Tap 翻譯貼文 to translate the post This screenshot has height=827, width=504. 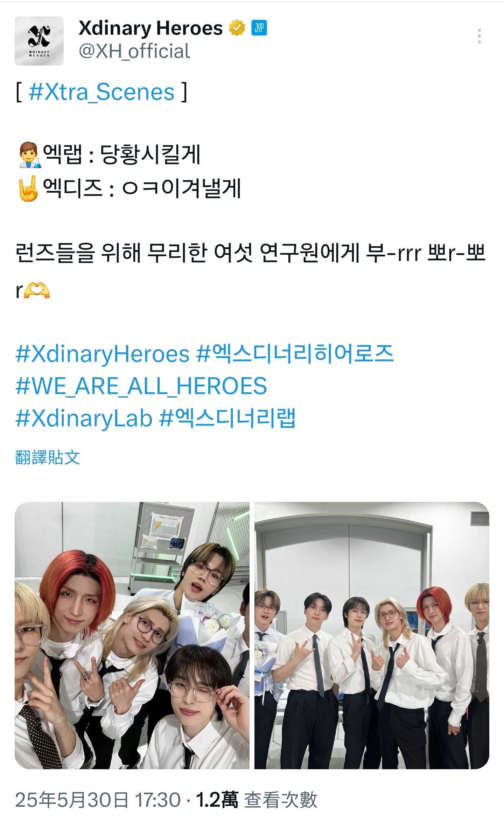point(48,457)
